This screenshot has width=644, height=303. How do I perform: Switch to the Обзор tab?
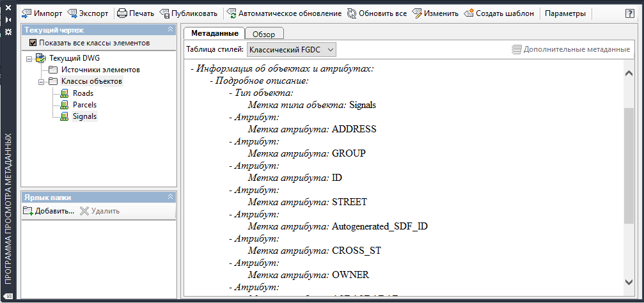pyautogui.click(x=263, y=34)
